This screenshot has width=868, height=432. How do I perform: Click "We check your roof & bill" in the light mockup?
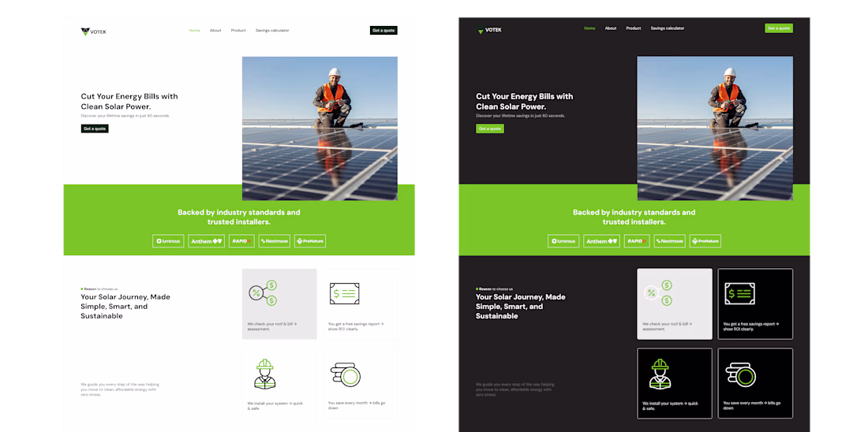coord(271,326)
